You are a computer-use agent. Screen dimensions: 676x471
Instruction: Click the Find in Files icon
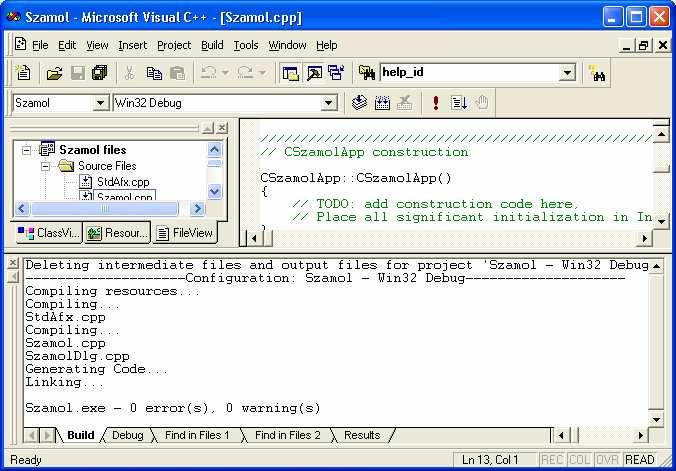[x=367, y=73]
